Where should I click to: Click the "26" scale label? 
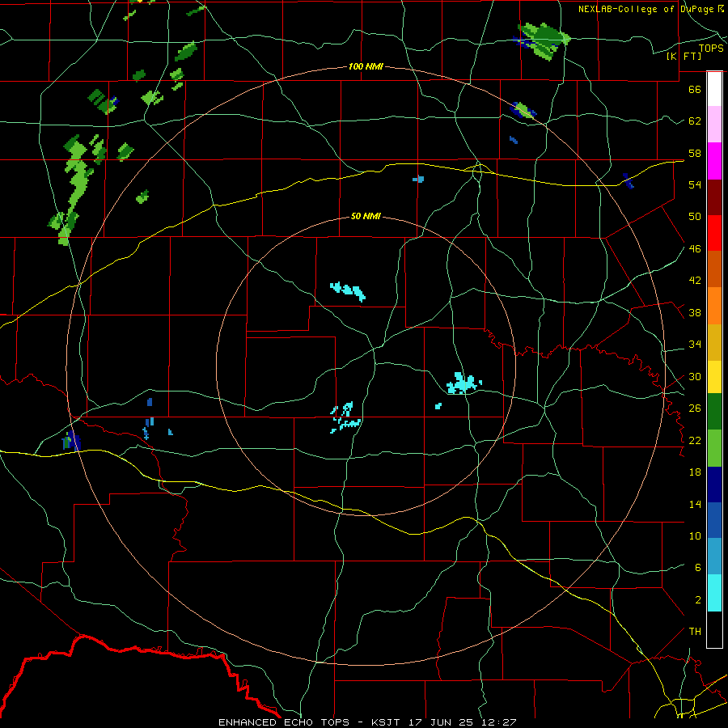(x=695, y=408)
